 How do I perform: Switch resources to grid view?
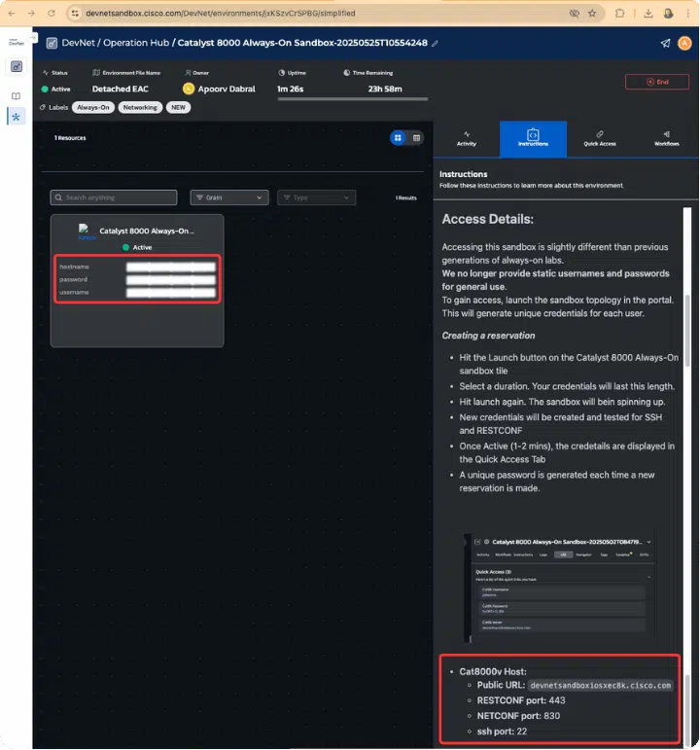pos(398,138)
